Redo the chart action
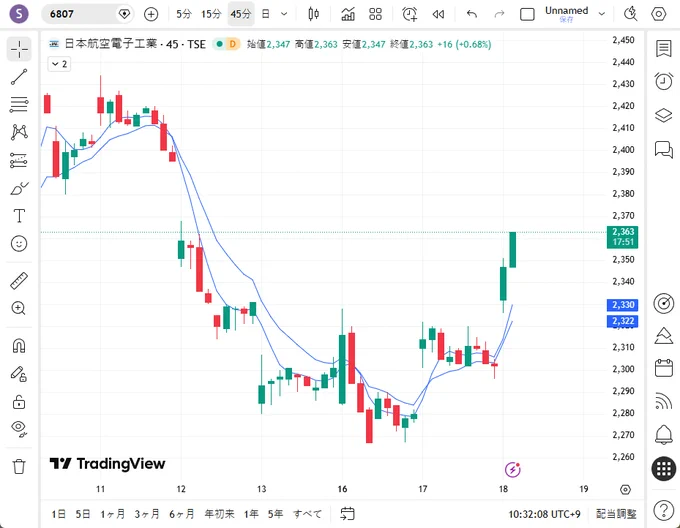This screenshot has height=528, width=680. coord(500,14)
